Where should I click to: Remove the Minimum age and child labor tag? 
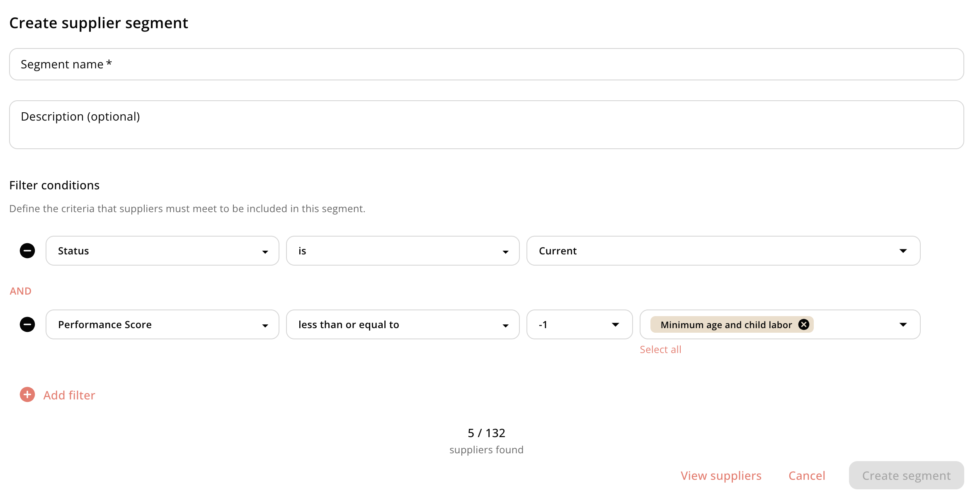[x=804, y=324]
